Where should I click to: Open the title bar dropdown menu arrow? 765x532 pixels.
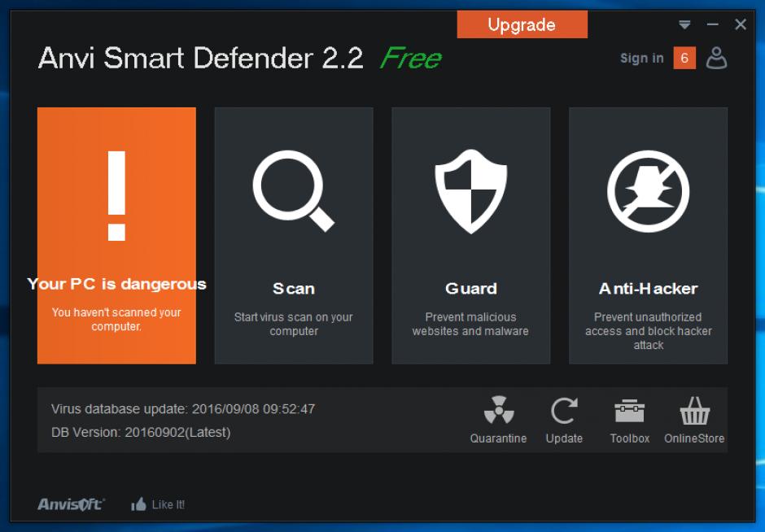(x=684, y=24)
